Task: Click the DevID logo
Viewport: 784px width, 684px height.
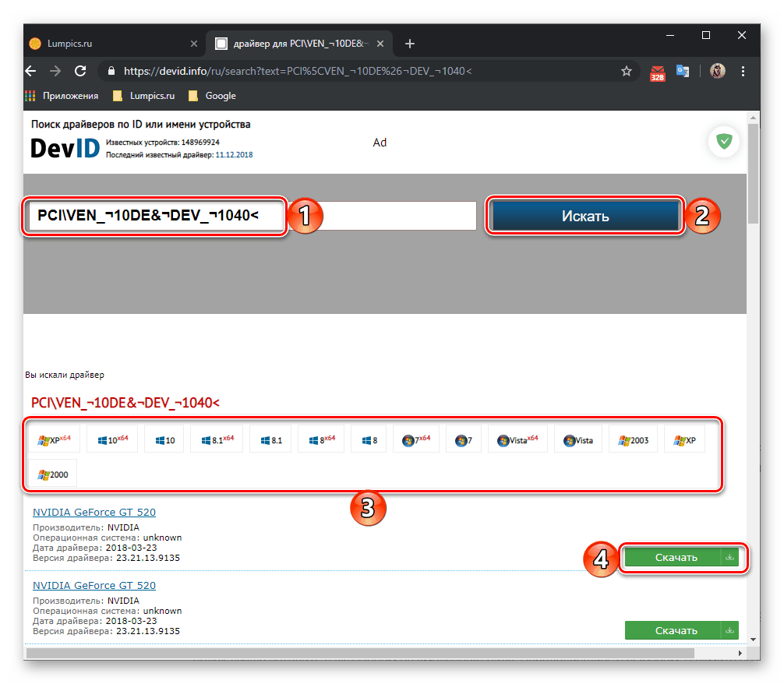Action: [65, 149]
